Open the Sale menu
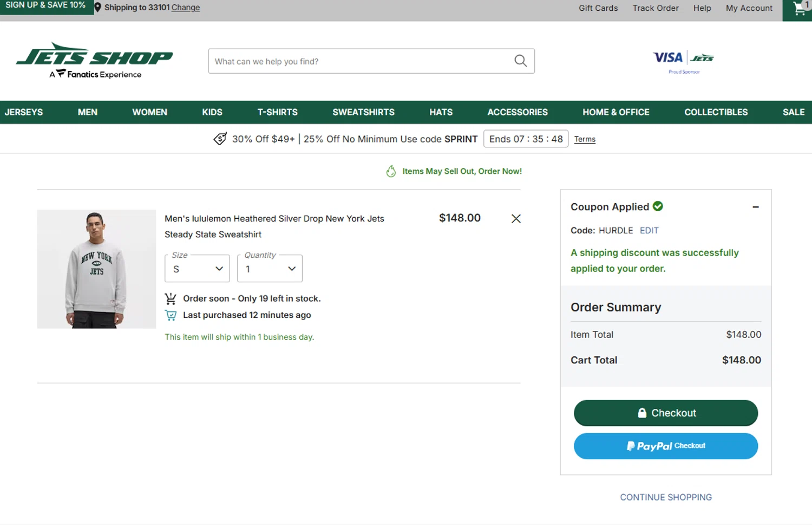The width and height of the screenshot is (812, 527). click(794, 112)
